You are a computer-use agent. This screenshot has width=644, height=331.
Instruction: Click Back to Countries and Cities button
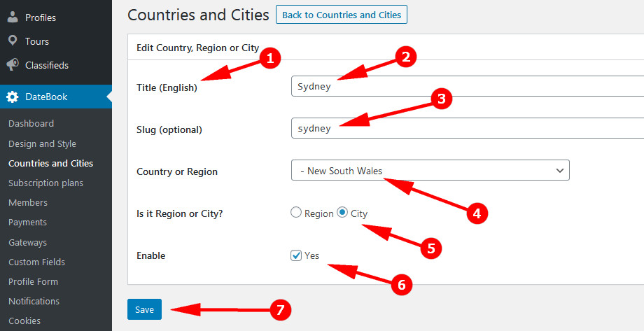[x=342, y=15]
